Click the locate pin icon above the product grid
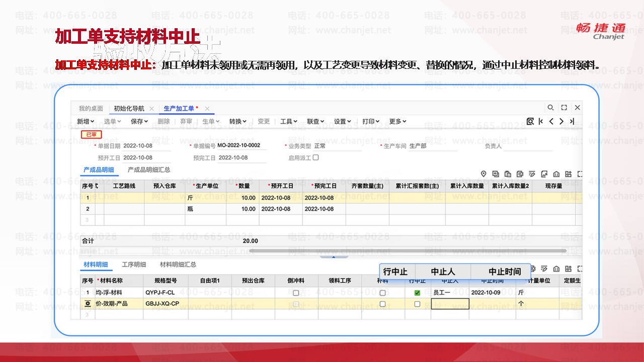This screenshot has height=362, width=644. [x=484, y=174]
